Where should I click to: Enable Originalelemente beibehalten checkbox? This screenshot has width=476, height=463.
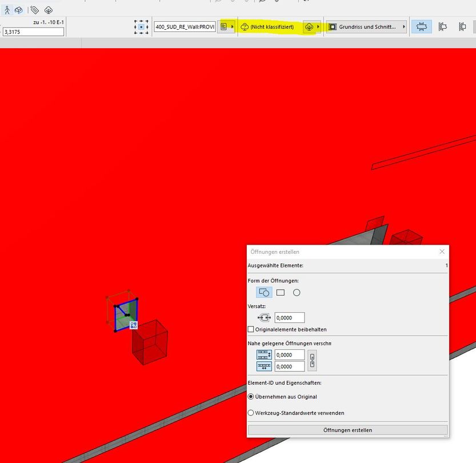(251, 329)
